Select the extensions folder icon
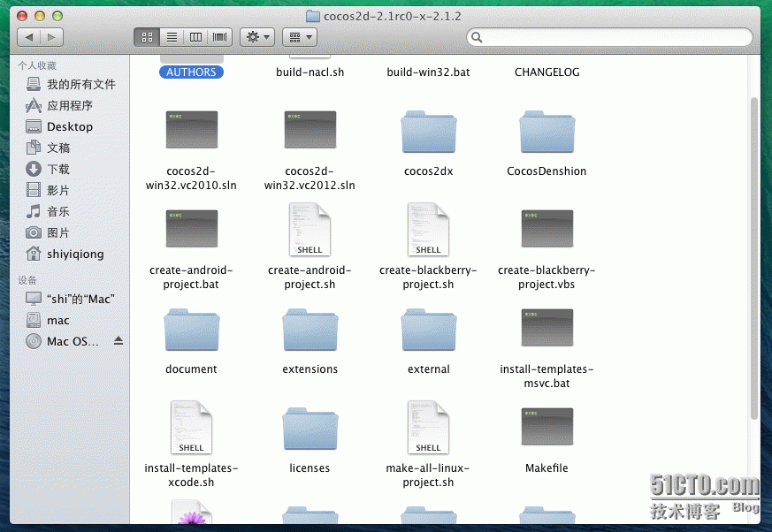The image size is (772, 532). tap(310, 330)
